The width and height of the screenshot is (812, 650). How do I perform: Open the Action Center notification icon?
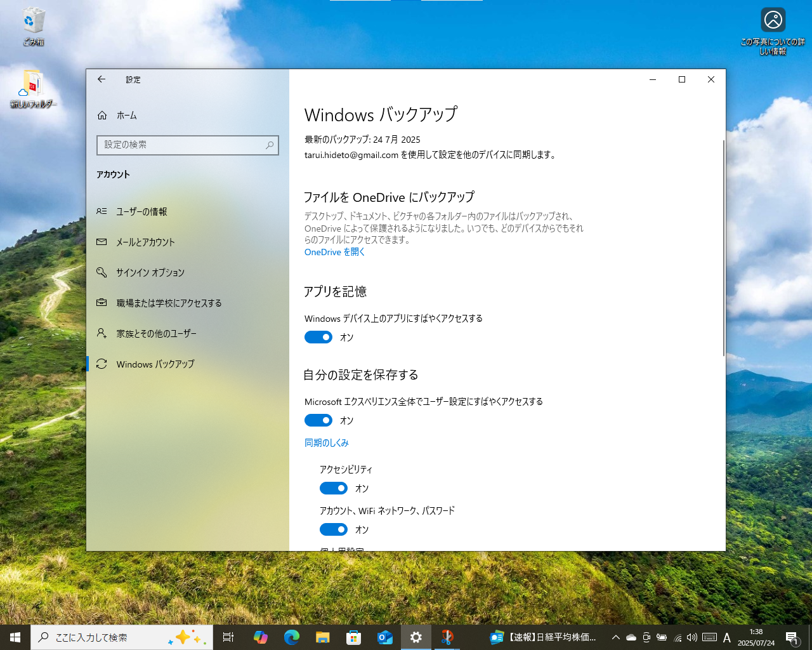click(x=792, y=637)
